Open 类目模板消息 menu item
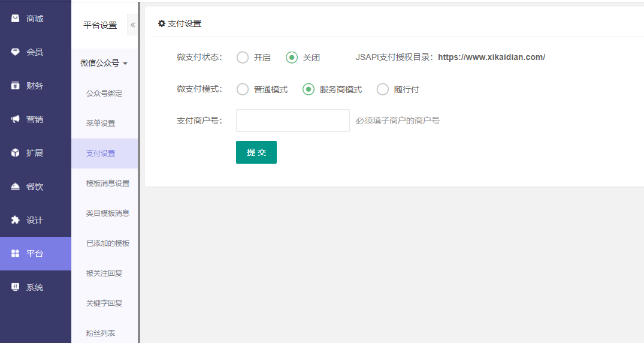 [104, 213]
